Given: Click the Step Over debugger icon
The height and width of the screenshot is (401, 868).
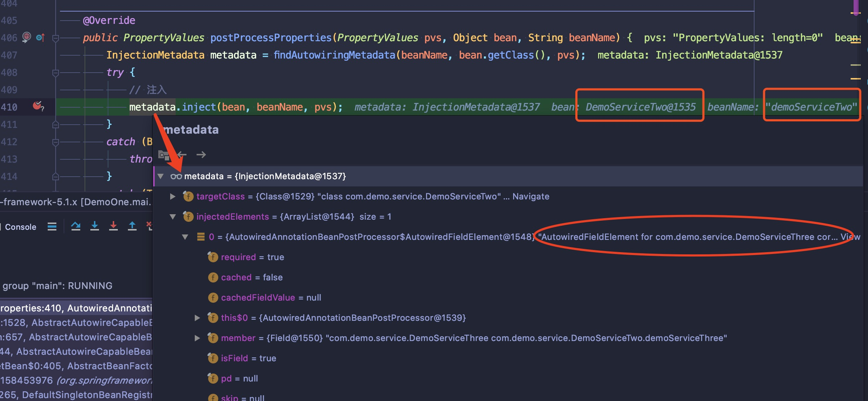Looking at the screenshot, I should click(76, 226).
